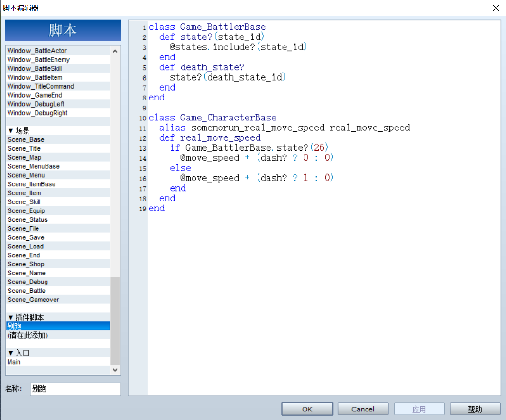Viewport: 506px width, 420px height.
Task: Open the Scene_Title script
Action: [58, 148]
